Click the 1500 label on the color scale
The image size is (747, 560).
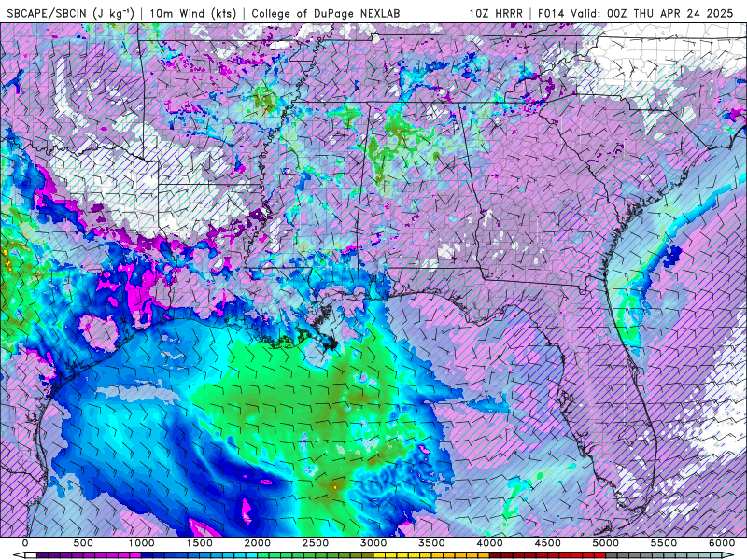pos(199,543)
